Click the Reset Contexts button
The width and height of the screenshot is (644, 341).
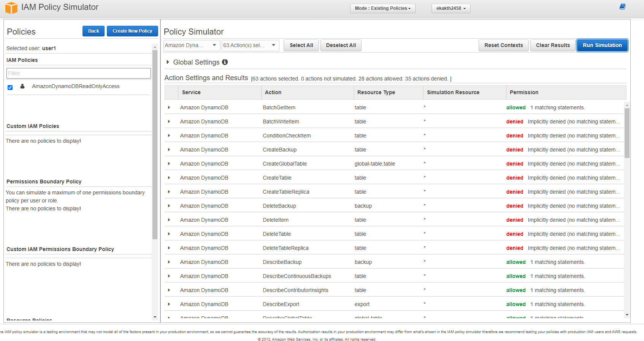coord(503,45)
